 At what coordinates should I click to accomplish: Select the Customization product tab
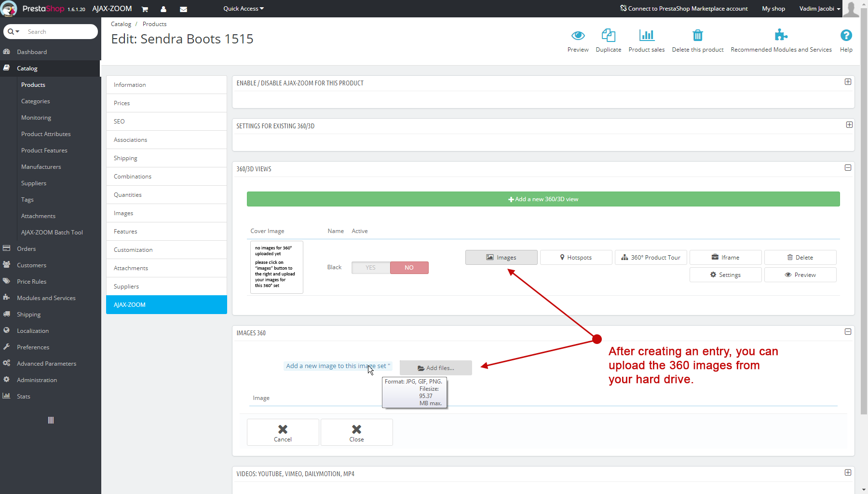pos(166,250)
